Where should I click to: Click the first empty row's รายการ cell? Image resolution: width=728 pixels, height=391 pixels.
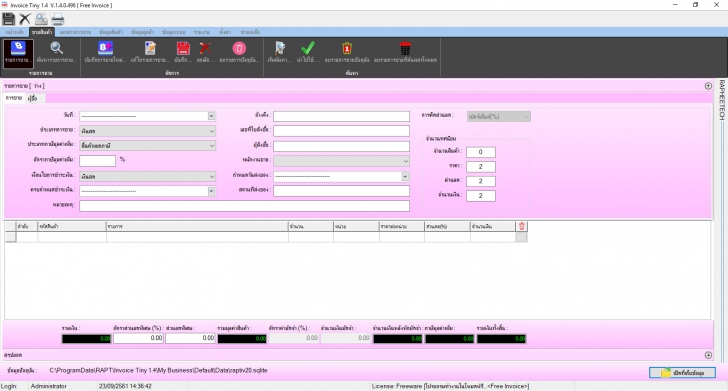coord(197,237)
